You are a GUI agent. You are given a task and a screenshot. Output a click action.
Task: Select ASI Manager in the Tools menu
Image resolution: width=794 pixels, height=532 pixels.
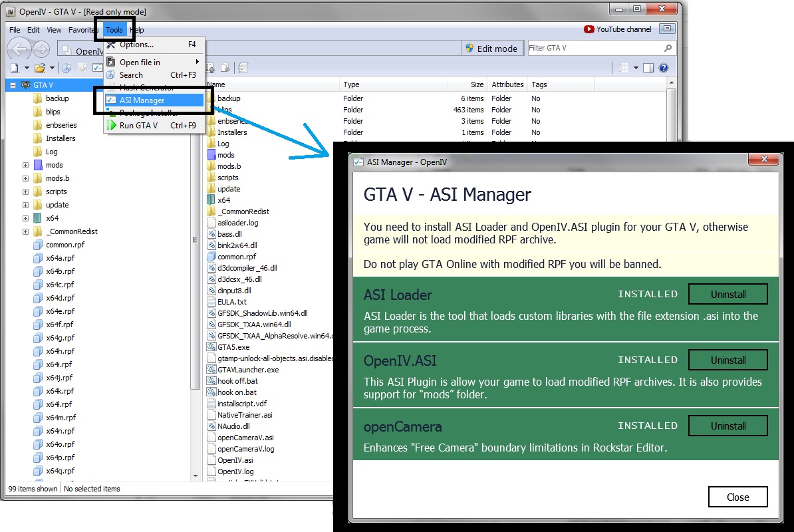coord(154,100)
